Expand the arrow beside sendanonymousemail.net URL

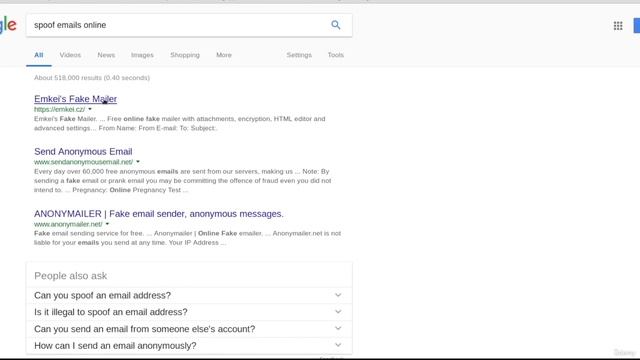pyautogui.click(x=138, y=162)
